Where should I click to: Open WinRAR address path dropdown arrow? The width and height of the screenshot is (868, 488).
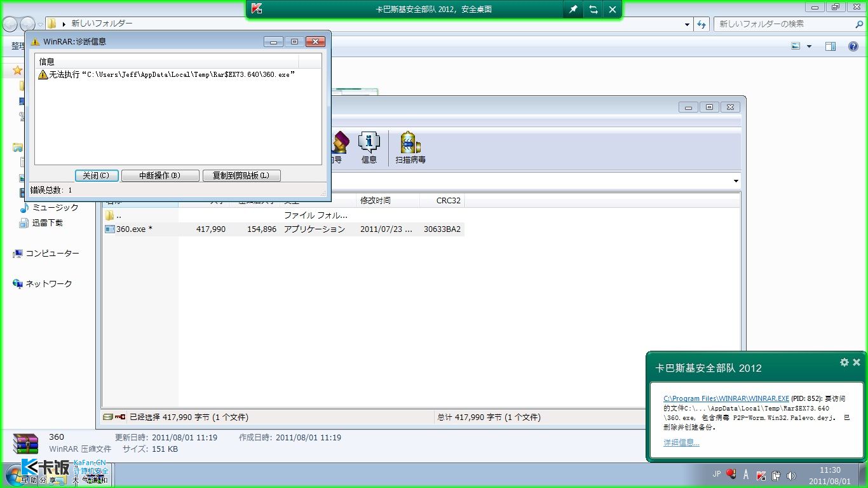(x=736, y=181)
